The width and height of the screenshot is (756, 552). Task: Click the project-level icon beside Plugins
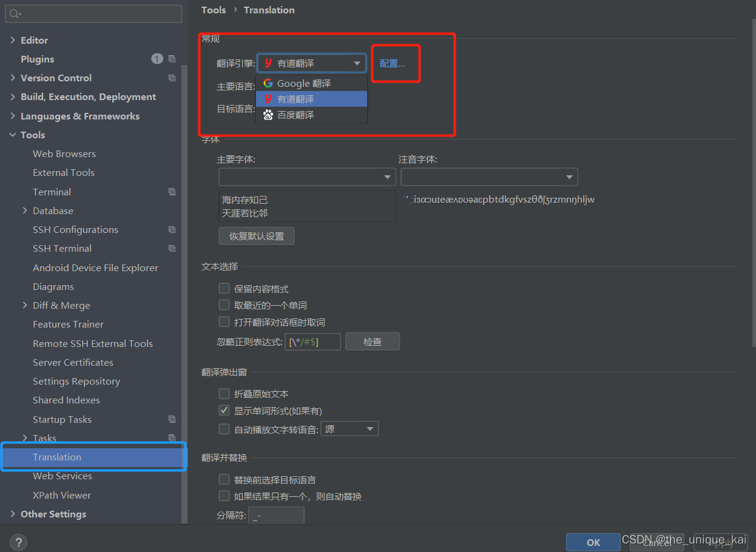point(172,59)
